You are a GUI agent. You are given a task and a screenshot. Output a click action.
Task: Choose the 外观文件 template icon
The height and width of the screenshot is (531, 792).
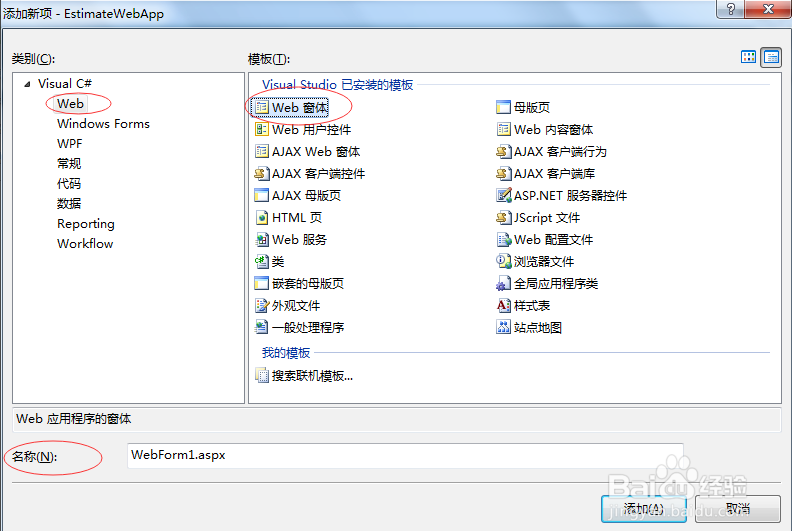(262, 305)
